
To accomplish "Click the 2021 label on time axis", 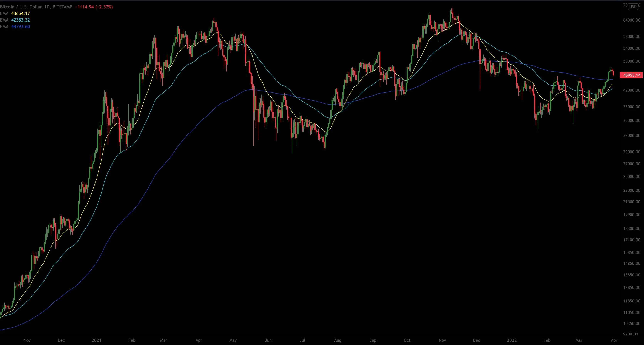I will (x=97, y=340).
